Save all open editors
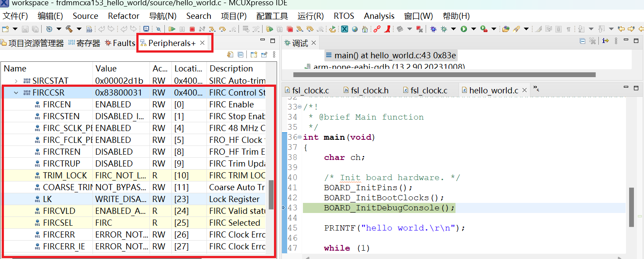The width and height of the screenshot is (644, 259). tap(35, 28)
